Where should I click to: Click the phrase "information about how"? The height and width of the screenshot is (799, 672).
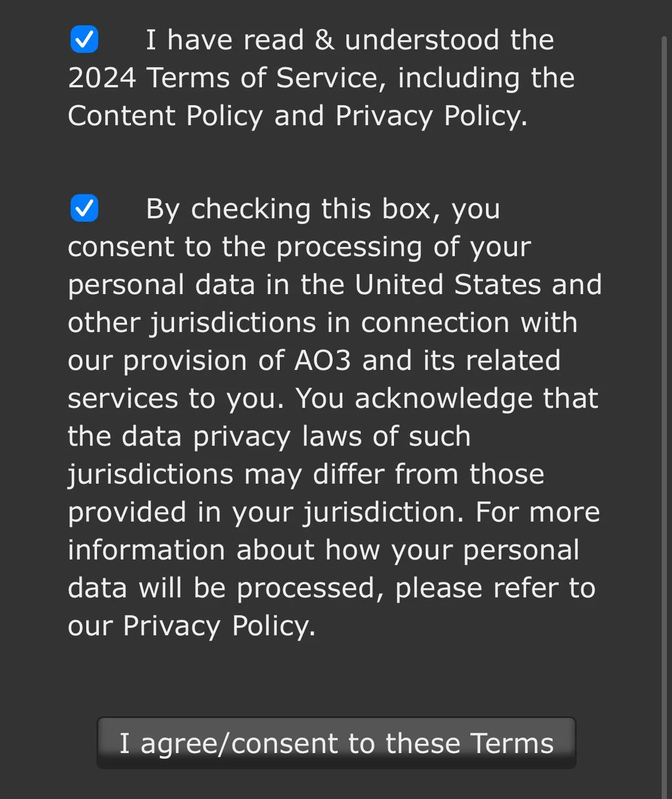(224, 550)
